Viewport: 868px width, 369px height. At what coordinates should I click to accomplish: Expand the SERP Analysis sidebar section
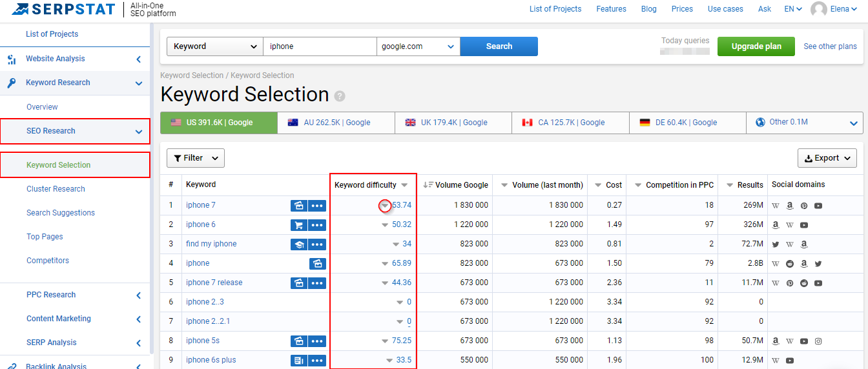click(x=138, y=343)
